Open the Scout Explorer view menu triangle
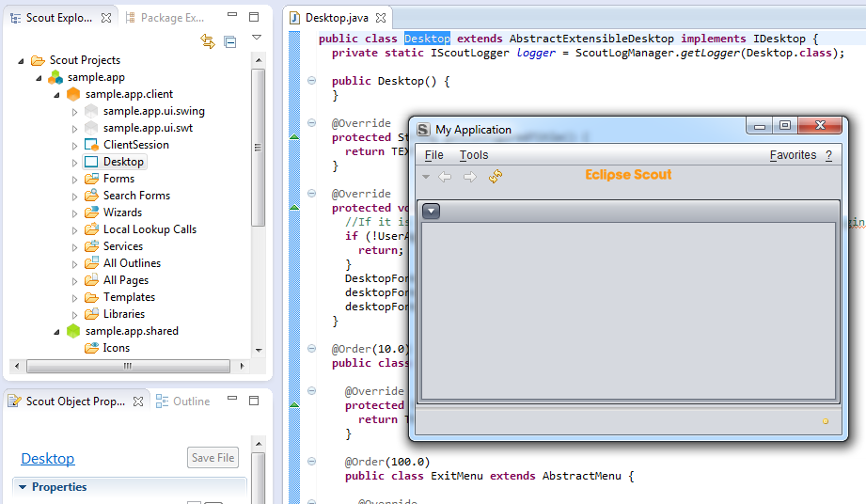This screenshot has width=866, height=504. 257,38
